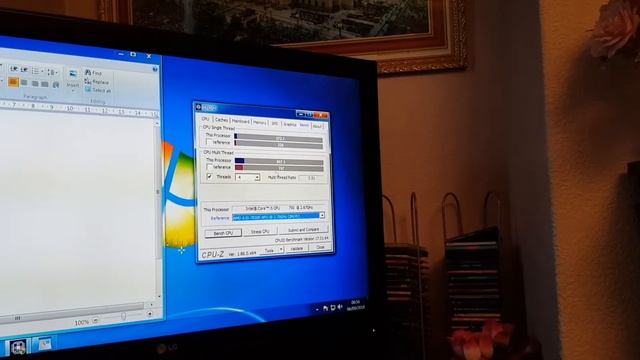The image size is (640, 360).
Task: Click the Close button in CPU-Z footer
Action: [320, 247]
